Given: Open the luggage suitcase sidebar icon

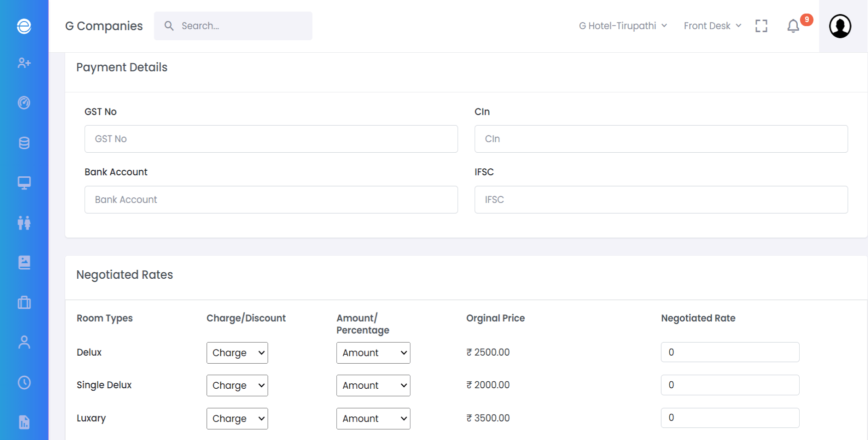Looking at the screenshot, I should [24, 302].
